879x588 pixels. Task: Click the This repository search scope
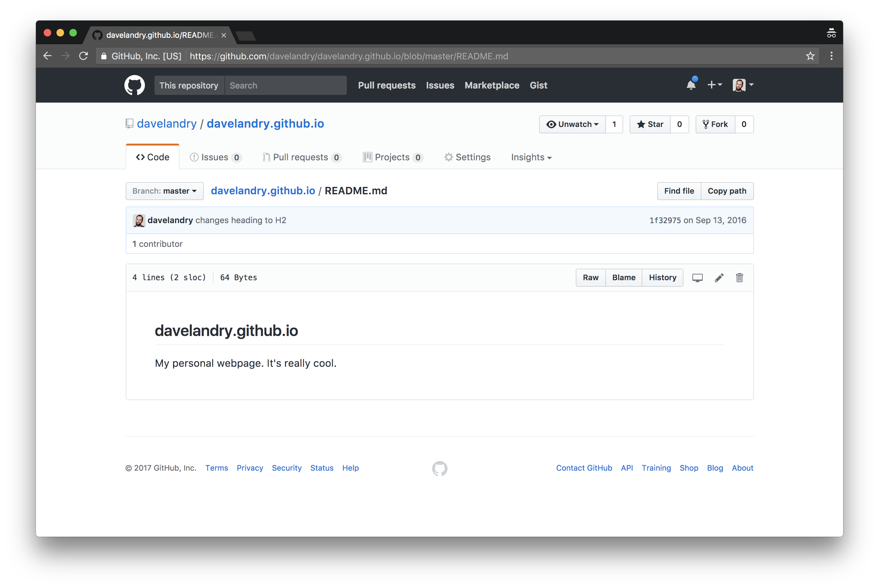pos(189,86)
